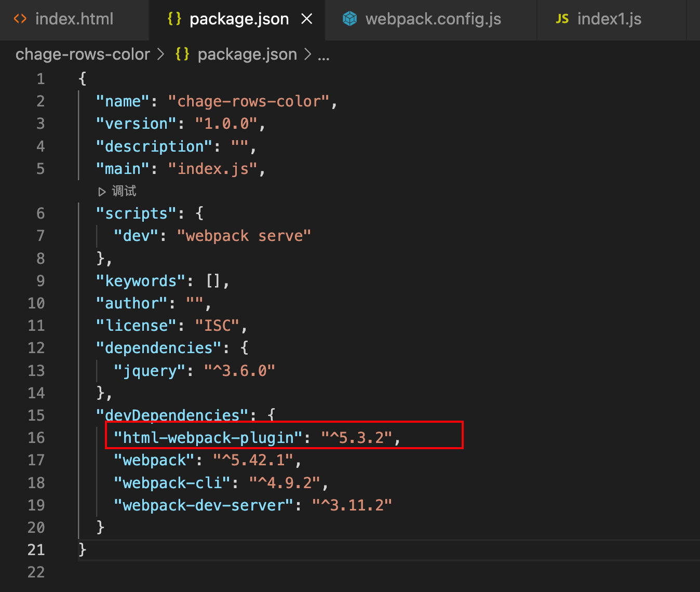The image size is (700, 592).
Task: Click the jquery version string ^3.6.0
Action: pos(239,370)
